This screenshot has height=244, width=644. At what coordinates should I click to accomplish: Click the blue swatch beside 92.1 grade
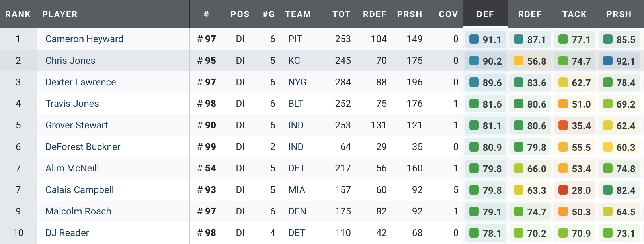608,61
